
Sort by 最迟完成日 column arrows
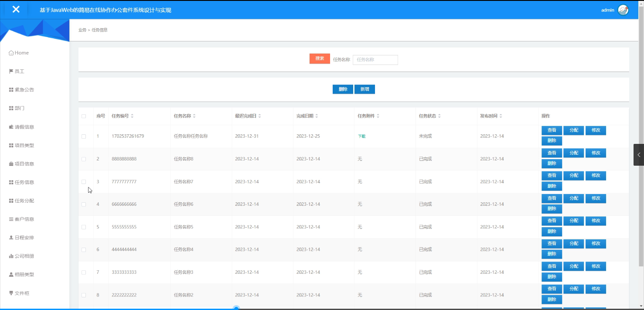click(x=260, y=116)
